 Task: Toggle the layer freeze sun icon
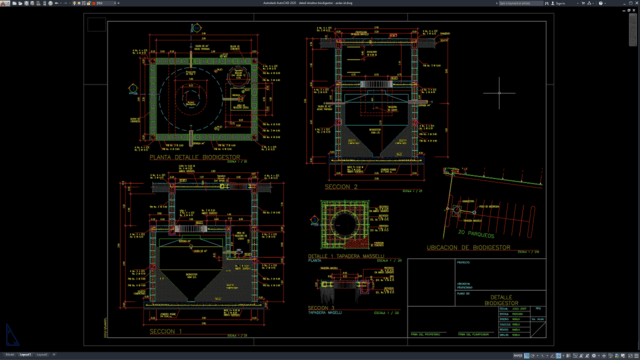coord(79,3)
